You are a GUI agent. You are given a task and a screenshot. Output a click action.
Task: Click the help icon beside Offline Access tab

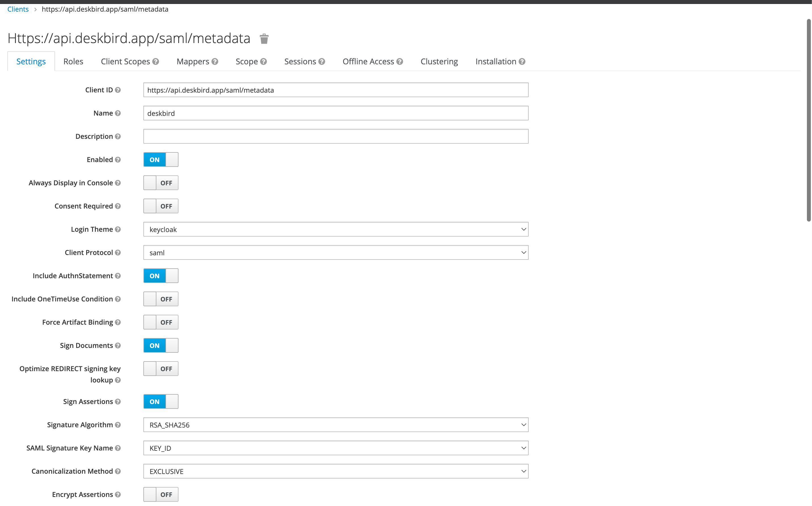pyautogui.click(x=399, y=61)
